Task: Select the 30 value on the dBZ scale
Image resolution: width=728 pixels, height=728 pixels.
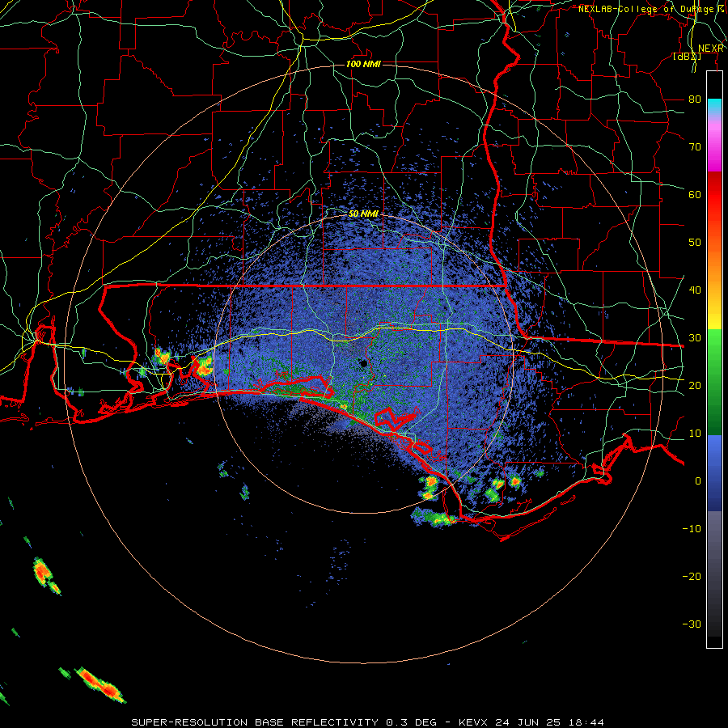Action: 695,338
